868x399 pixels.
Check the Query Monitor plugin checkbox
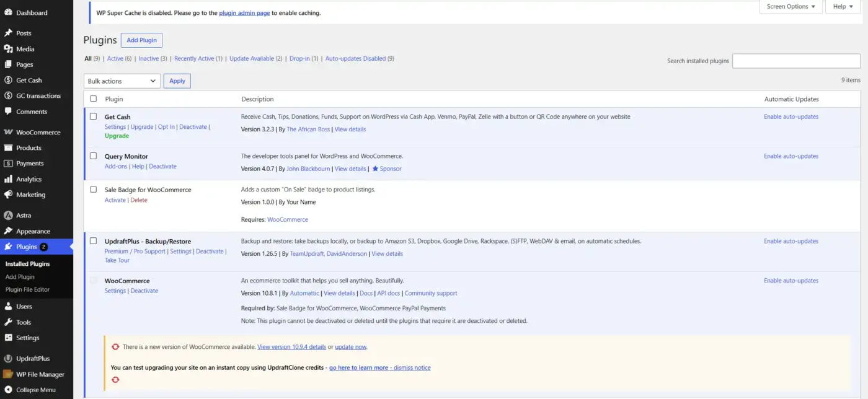click(x=94, y=156)
